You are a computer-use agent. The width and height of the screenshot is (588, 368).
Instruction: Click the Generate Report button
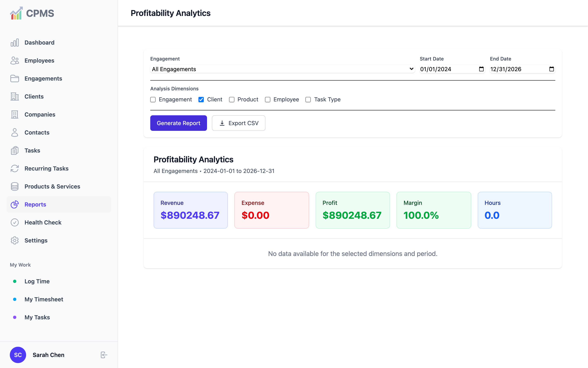coord(179,123)
